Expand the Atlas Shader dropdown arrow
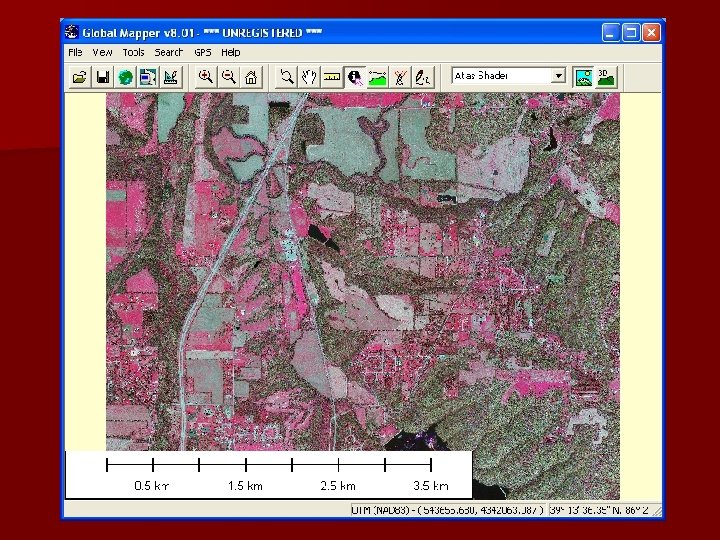The image size is (720, 540). [x=558, y=76]
